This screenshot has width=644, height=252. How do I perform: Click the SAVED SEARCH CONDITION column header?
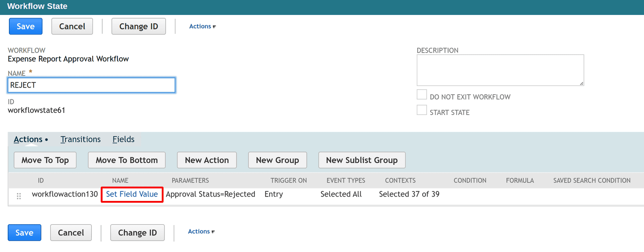click(x=592, y=180)
